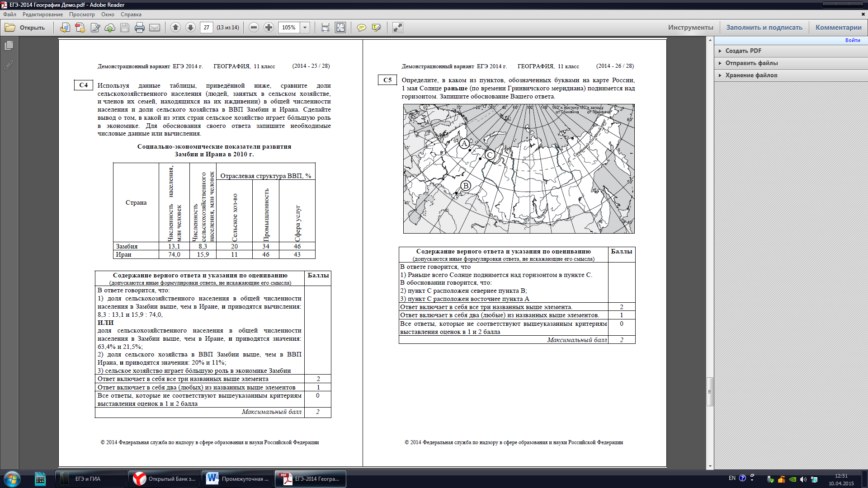Click the email envelope icon
Viewport: 868px width, 488px height.
coord(155,28)
